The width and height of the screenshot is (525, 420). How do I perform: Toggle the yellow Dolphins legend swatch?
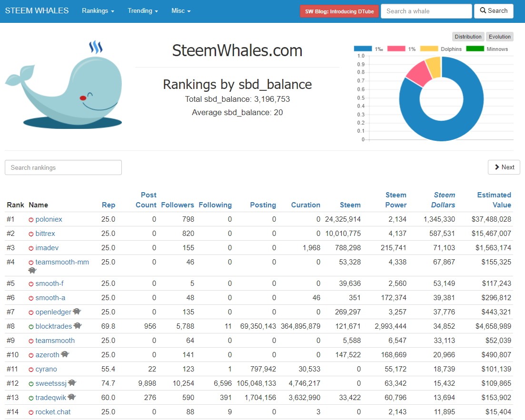click(x=429, y=49)
